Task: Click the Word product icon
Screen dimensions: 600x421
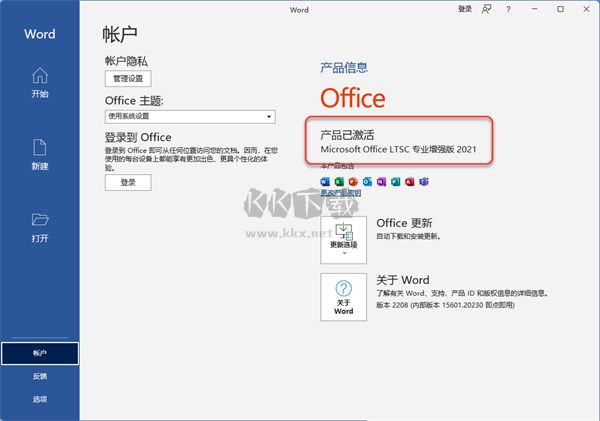Action: click(x=325, y=182)
